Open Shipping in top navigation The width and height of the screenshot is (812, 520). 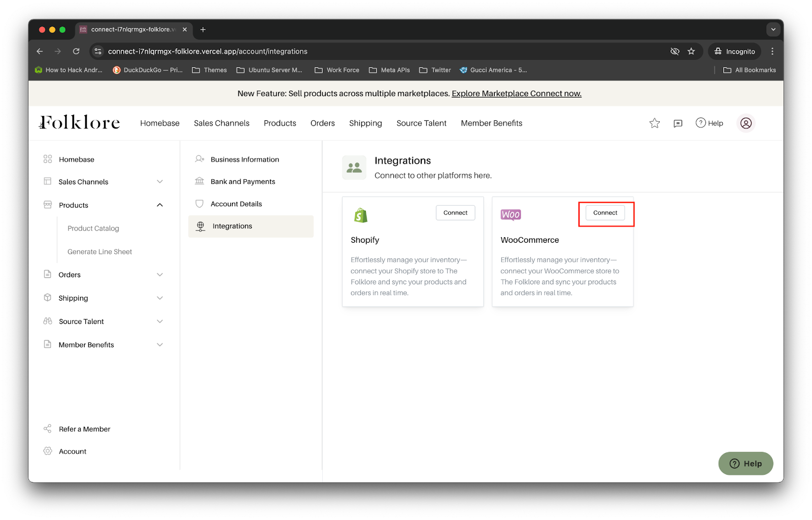365,123
